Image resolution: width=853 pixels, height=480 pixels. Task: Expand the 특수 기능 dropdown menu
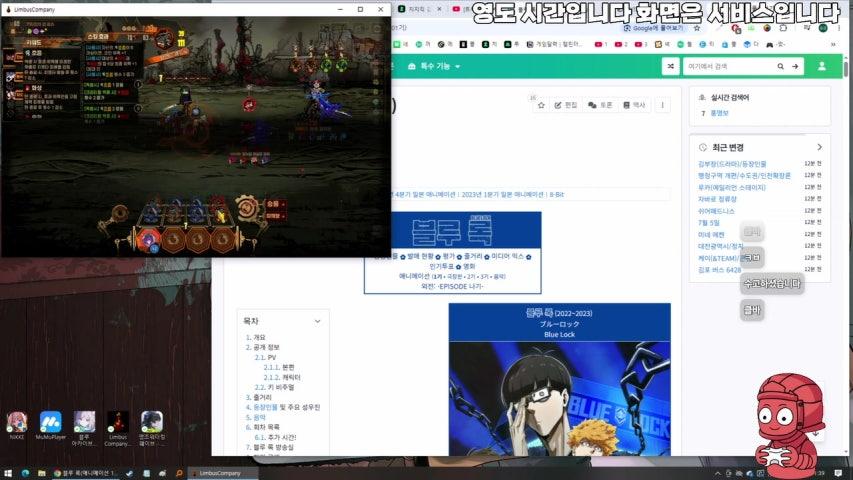click(434, 66)
